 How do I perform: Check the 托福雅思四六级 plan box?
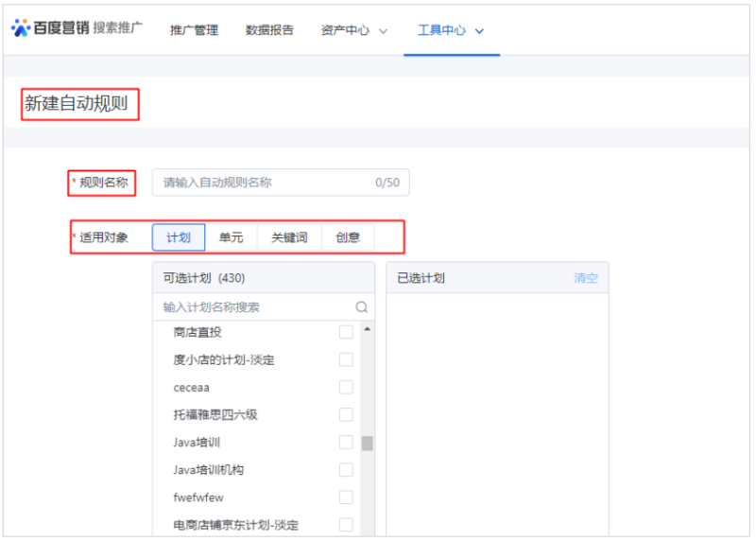click(x=346, y=414)
